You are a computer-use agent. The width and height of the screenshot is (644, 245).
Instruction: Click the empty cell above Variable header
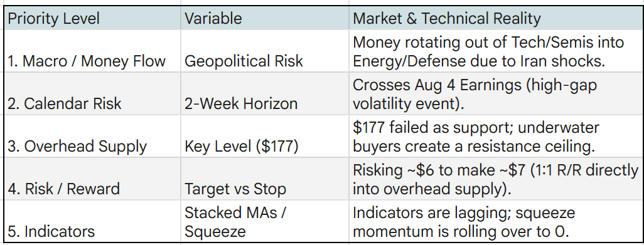(x=265, y=3)
